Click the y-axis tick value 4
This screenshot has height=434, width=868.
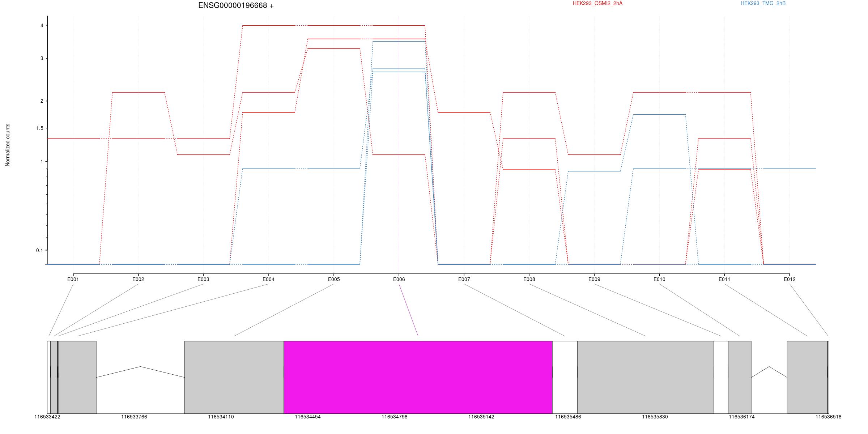click(42, 26)
